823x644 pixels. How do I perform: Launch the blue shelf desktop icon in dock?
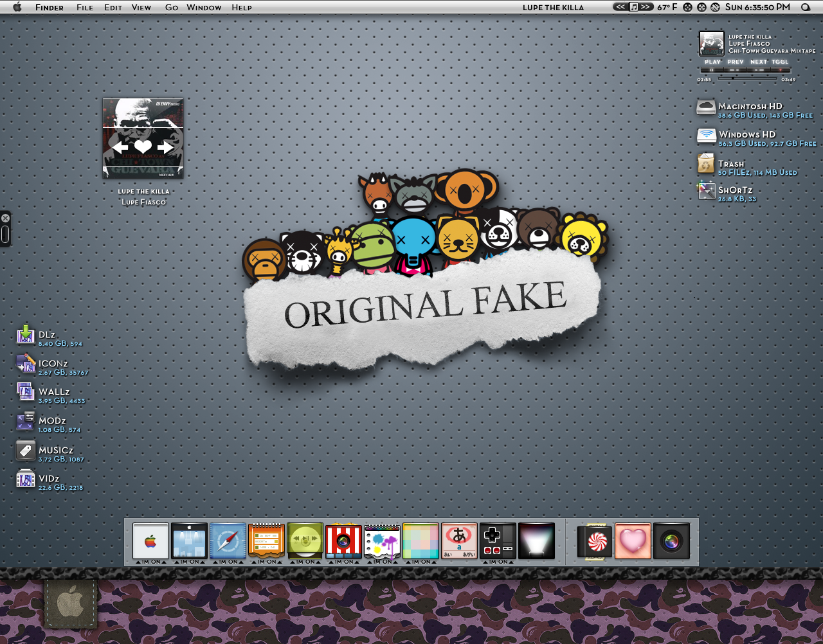click(189, 541)
